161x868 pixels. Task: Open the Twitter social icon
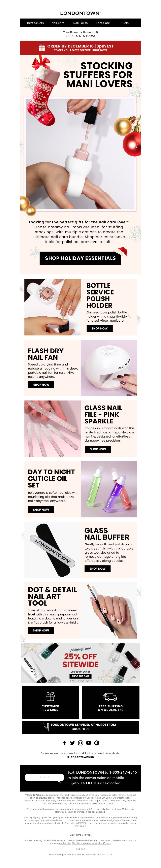click(72, 743)
